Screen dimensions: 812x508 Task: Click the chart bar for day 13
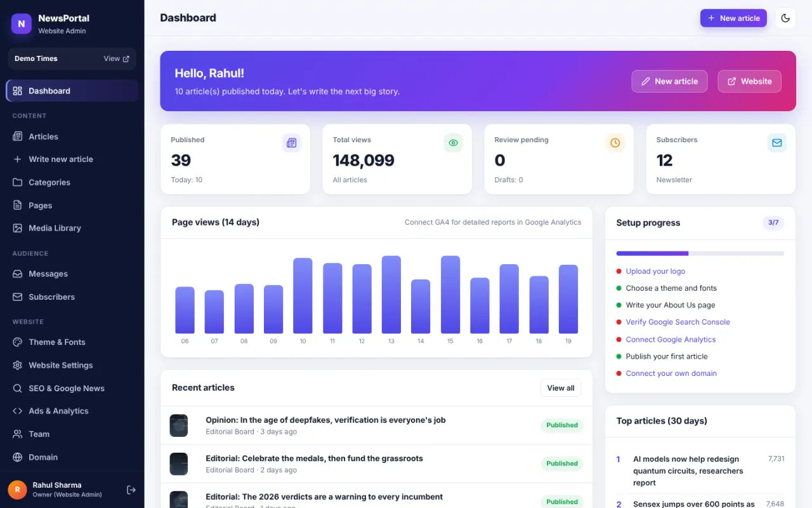click(391, 295)
